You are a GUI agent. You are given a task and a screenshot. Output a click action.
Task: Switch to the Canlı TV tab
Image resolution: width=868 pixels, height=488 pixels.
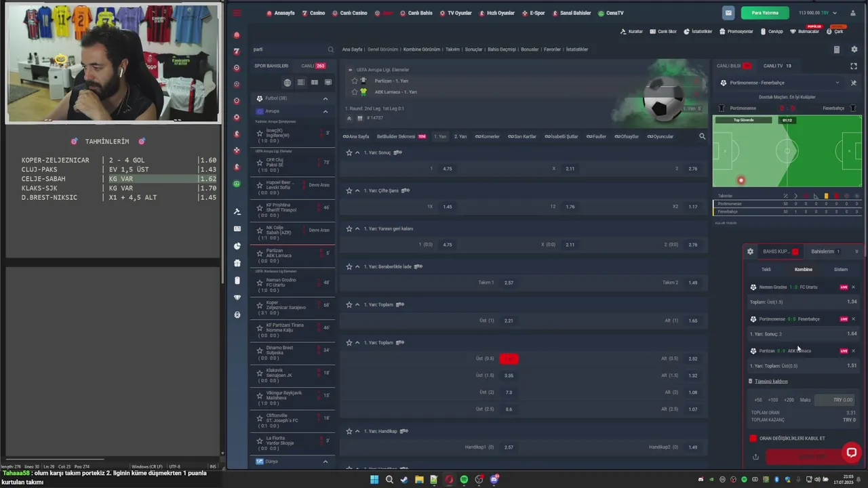pyautogui.click(x=777, y=66)
